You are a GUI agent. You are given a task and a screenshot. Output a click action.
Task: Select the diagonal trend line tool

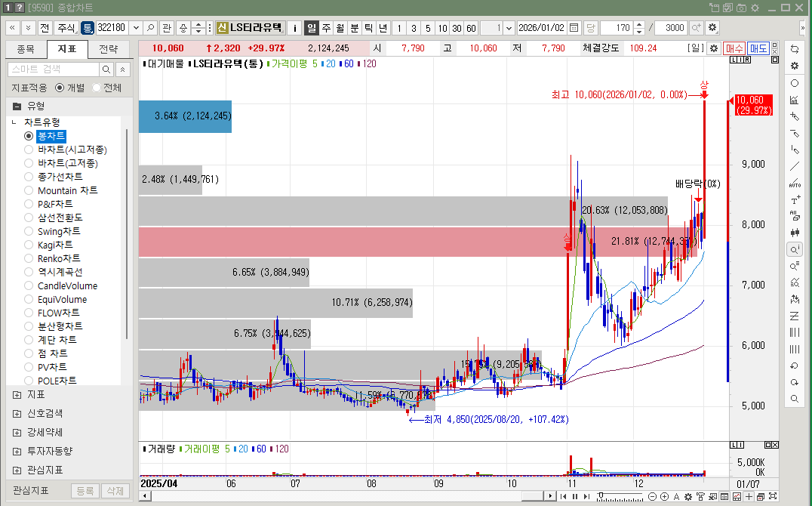coord(795,166)
